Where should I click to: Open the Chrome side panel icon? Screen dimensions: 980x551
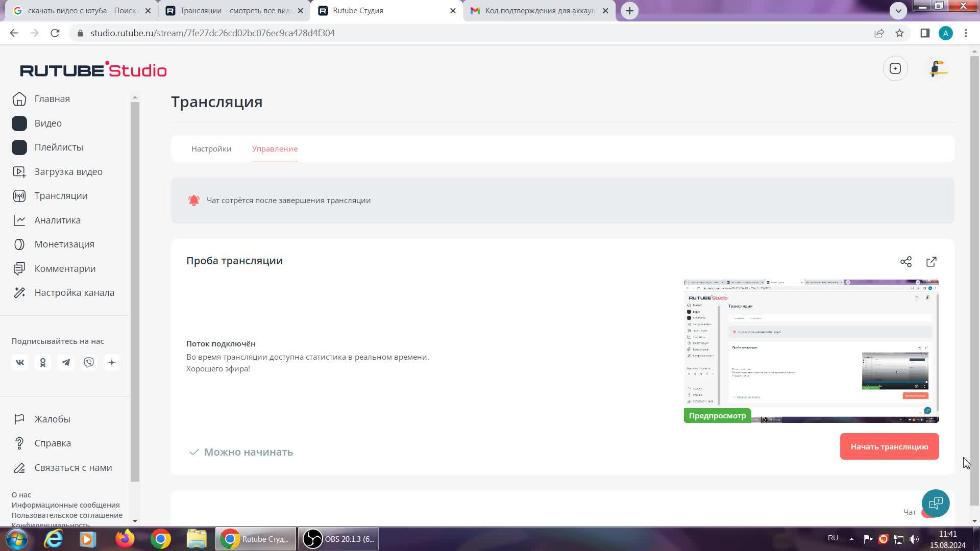click(x=925, y=33)
